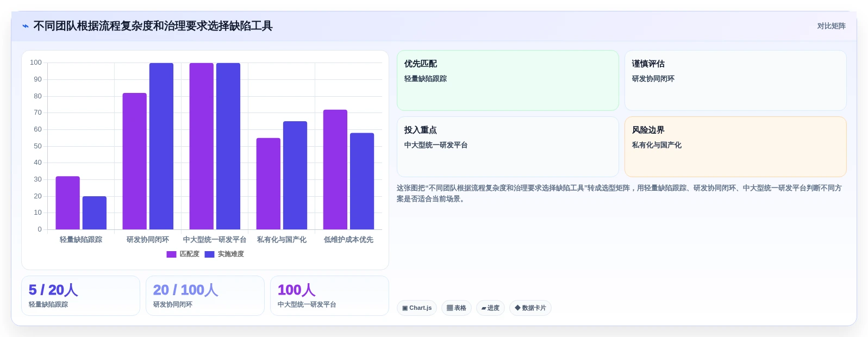Click the 研发协同闭环 x-axis label
This screenshot has width=868, height=337.
point(148,240)
